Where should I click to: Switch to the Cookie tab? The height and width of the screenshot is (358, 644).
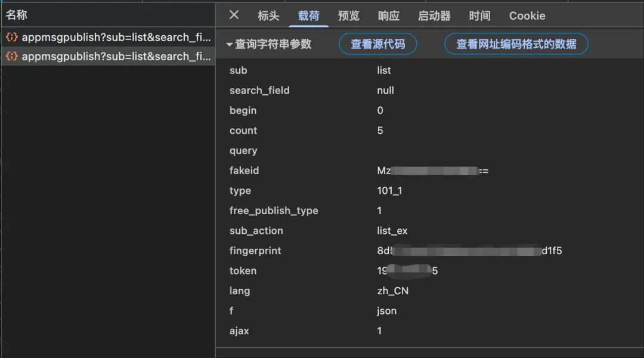pos(527,16)
